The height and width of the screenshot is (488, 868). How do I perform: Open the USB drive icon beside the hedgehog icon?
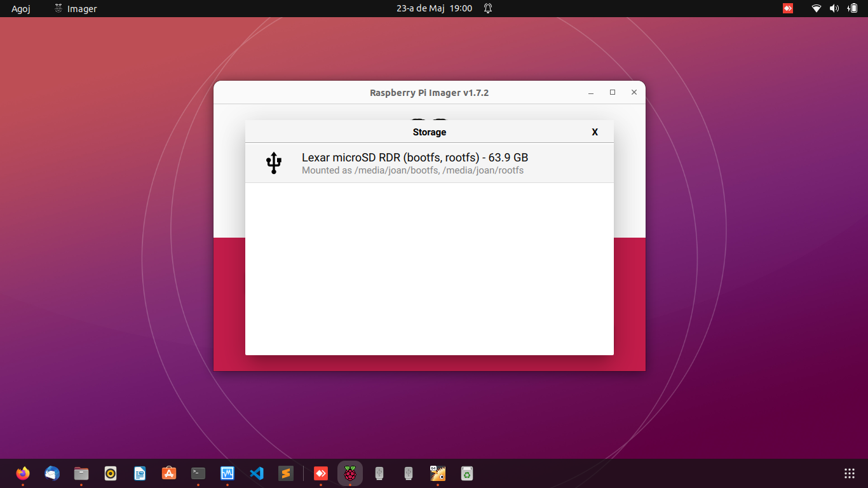[x=409, y=473]
